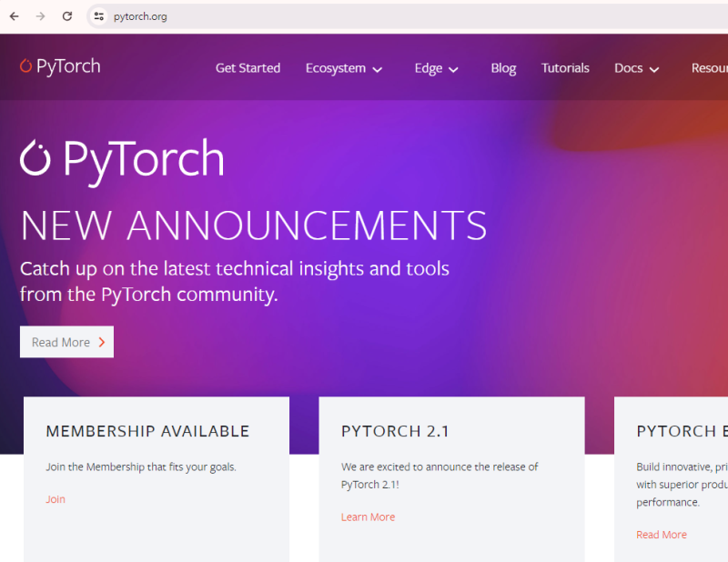Open the Edge dropdown menu
Image resolution: width=728 pixels, height=562 pixels.
pyautogui.click(x=436, y=67)
